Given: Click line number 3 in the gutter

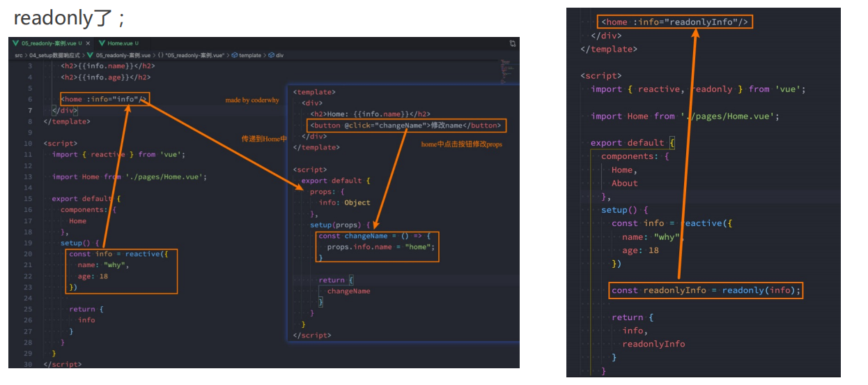Looking at the screenshot, I should pos(30,66).
